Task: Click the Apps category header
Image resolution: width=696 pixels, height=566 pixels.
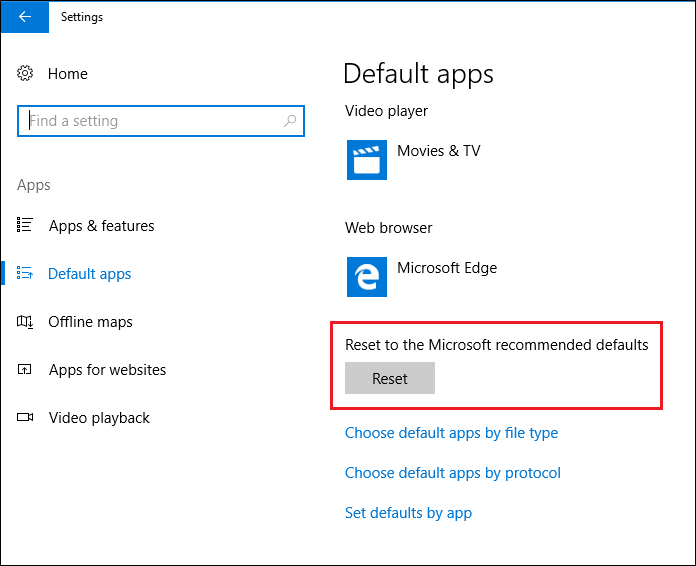Action: (x=34, y=185)
